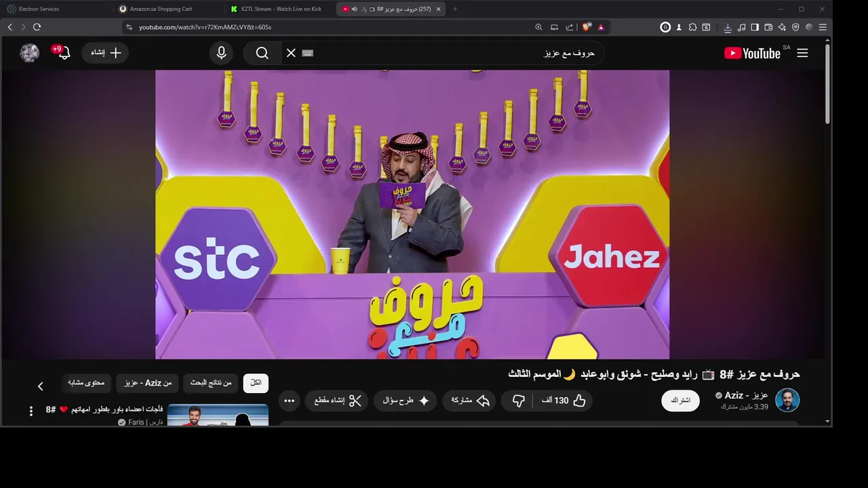This screenshot has height=488, width=868.
Task: Share the video via مشاركة button
Action: [x=471, y=401]
